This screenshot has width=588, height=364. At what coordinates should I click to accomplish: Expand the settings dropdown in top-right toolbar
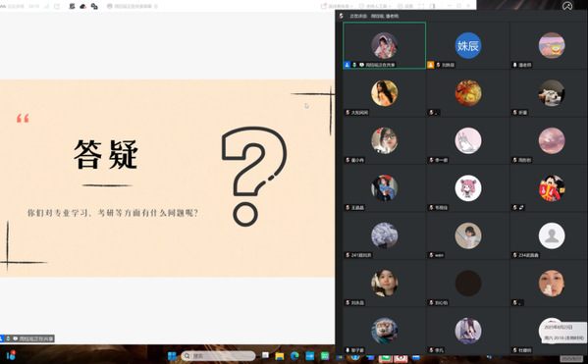[x=405, y=6]
